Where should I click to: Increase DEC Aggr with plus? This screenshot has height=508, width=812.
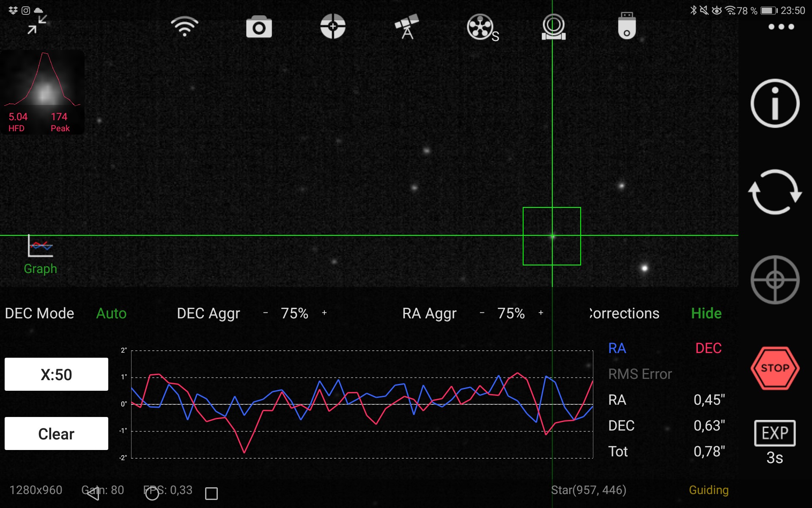[324, 313]
